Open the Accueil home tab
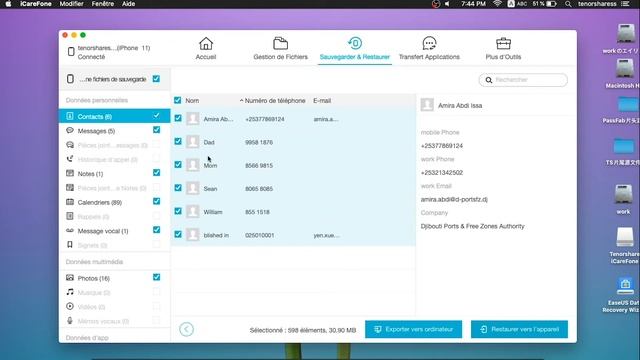640x360 pixels. (206, 49)
